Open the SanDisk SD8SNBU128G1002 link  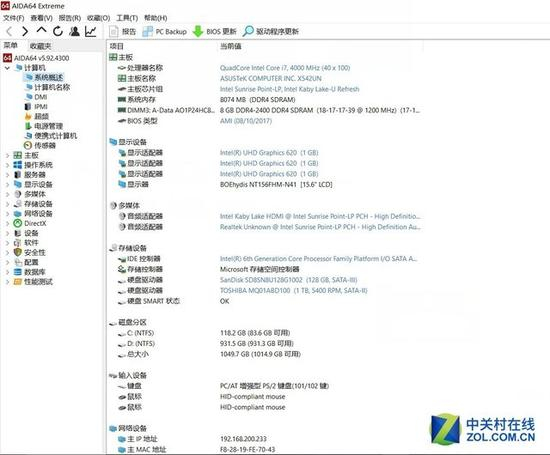288,280
